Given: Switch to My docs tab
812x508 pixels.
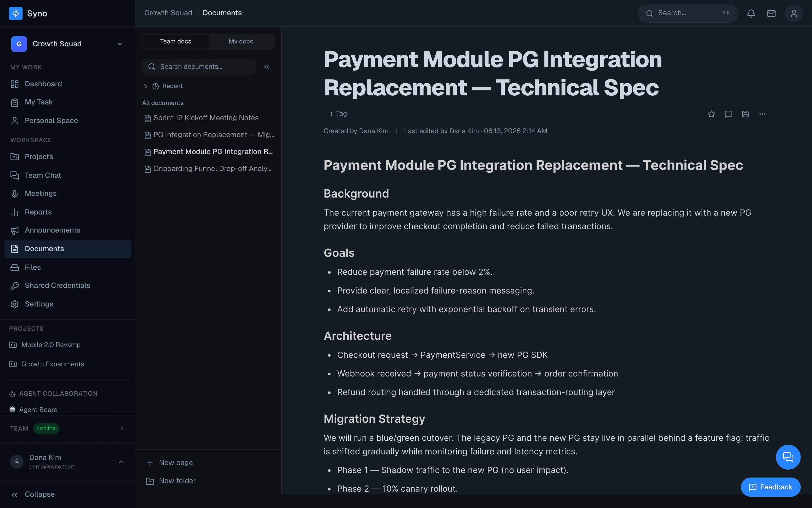Looking at the screenshot, I should pyautogui.click(x=241, y=42).
